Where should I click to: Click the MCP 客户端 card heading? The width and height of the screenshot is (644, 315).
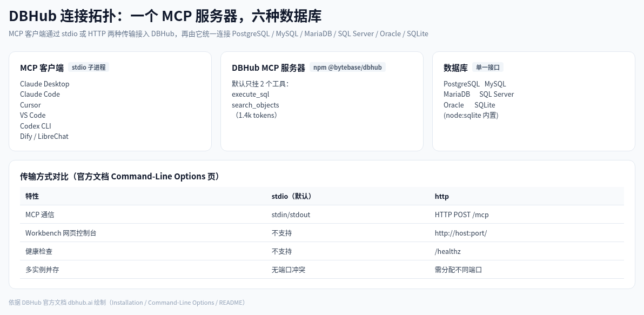(x=42, y=68)
